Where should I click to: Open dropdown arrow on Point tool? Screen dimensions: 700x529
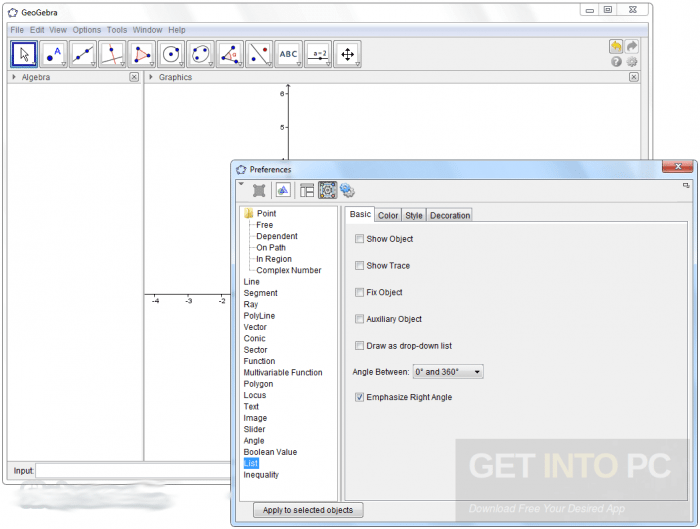pyautogui.click(x=63, y=64)
